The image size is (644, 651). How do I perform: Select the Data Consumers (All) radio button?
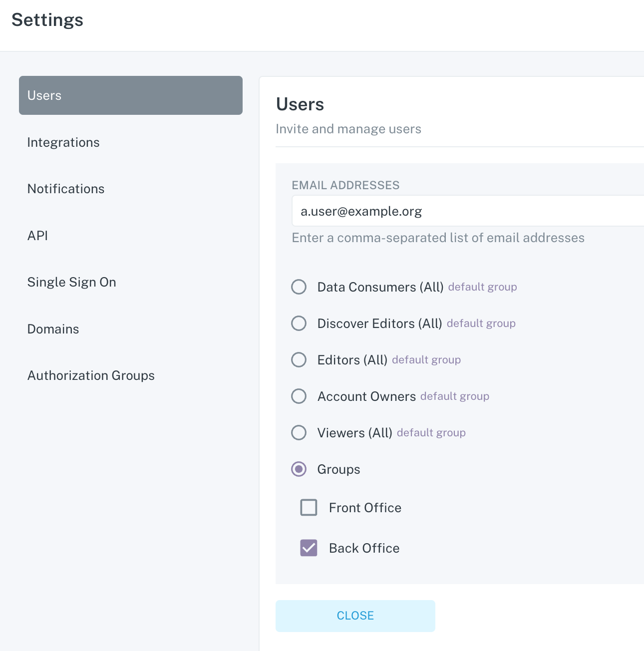click(x=299, y=287)
